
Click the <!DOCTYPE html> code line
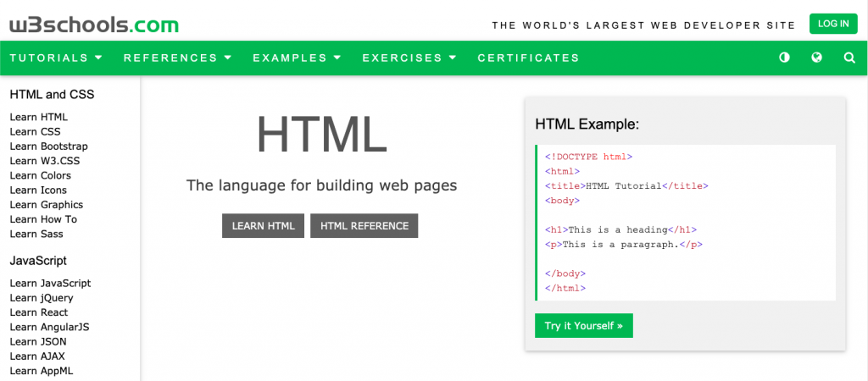(x=588, y=157)
